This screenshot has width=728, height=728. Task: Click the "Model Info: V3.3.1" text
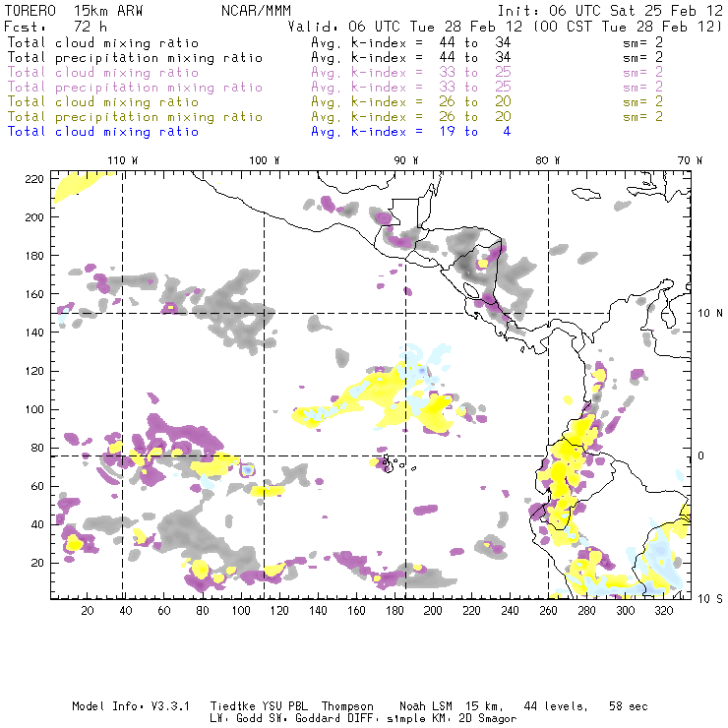tap(131, 706)
